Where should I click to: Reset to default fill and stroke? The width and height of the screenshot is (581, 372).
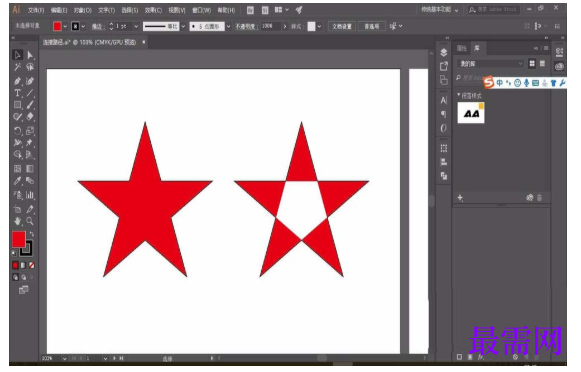(x=14, y=253)
